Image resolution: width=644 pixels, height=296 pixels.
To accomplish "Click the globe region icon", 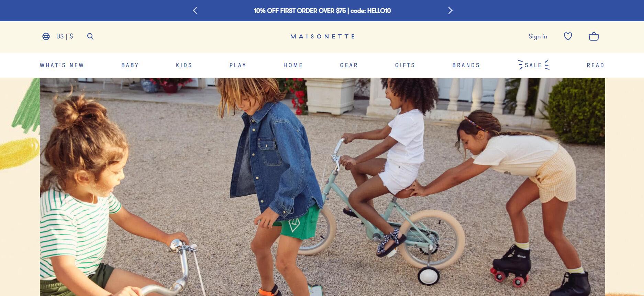I will 46,36.
